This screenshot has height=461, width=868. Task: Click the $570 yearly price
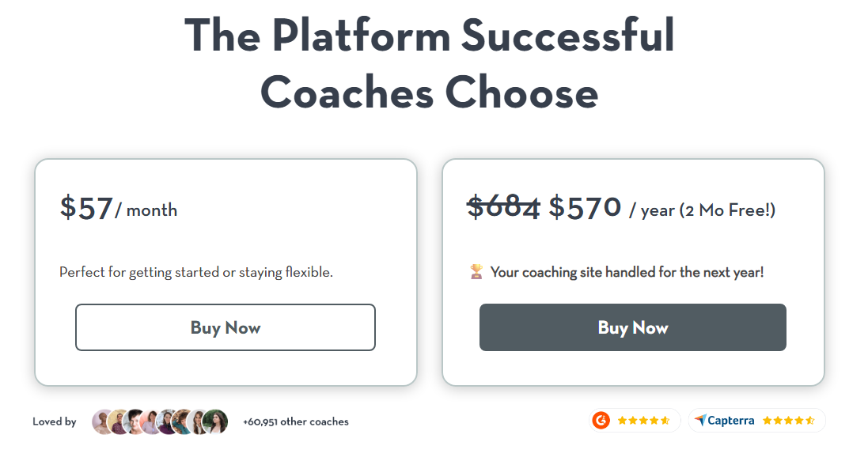[586, 207]
